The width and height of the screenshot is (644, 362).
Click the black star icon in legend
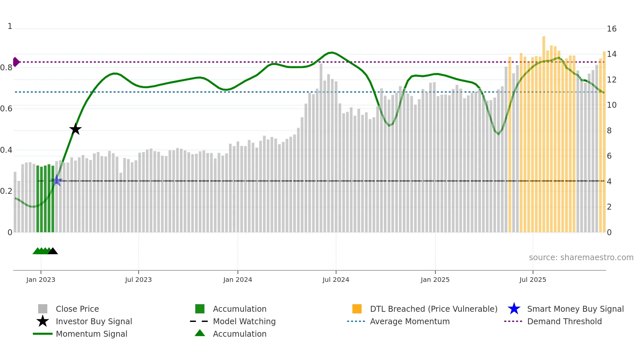click(x=43, y=321)
